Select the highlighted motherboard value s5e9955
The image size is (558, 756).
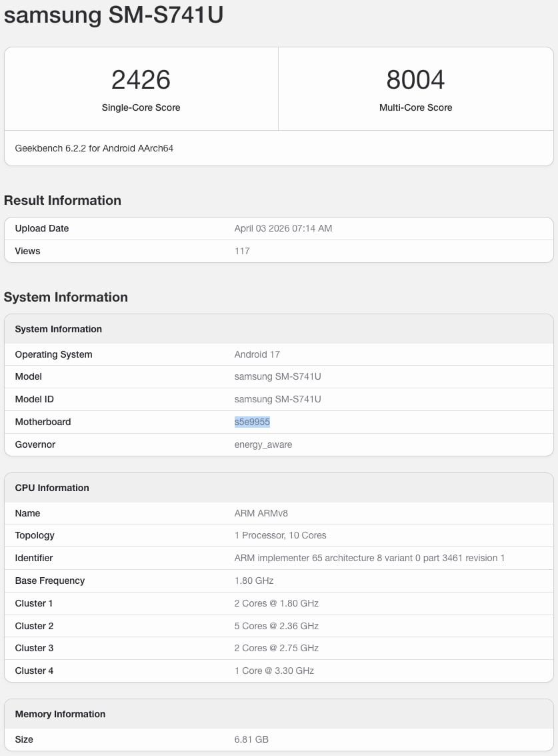pos(252,421)
